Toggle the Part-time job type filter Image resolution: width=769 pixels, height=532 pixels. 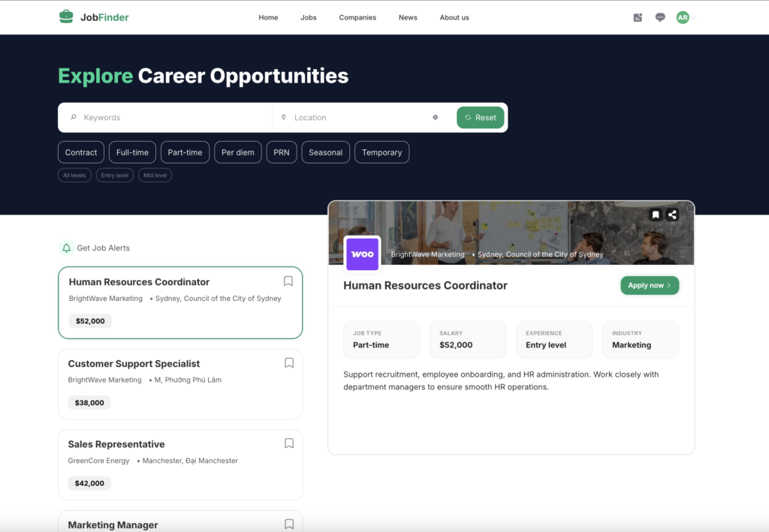coord(185,152)
